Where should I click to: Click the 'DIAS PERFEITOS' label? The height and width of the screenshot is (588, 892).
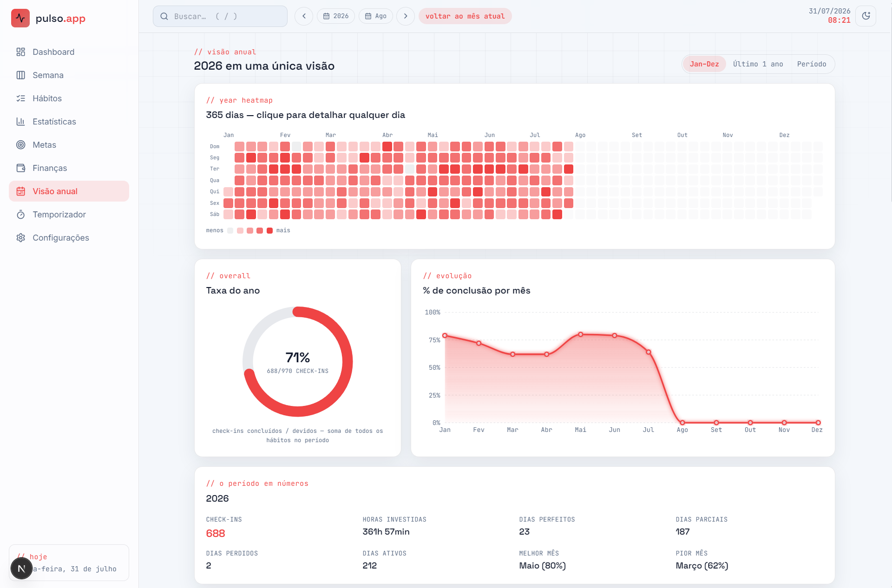click(547, 519)
